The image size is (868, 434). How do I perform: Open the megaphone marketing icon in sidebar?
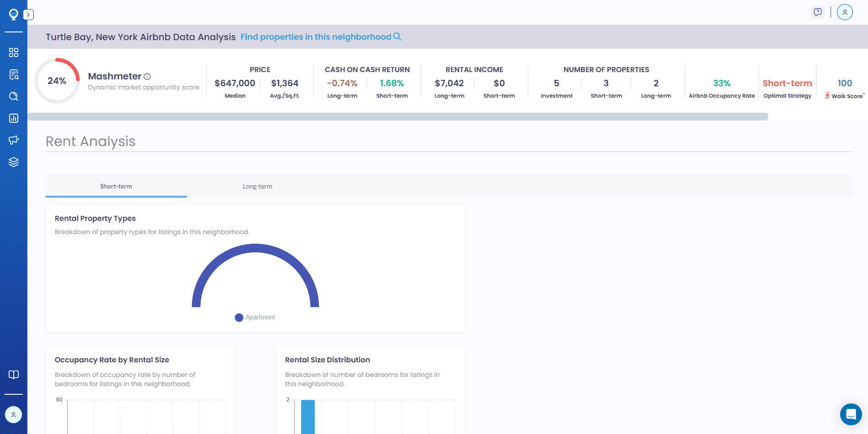click(x=14, y=140)
